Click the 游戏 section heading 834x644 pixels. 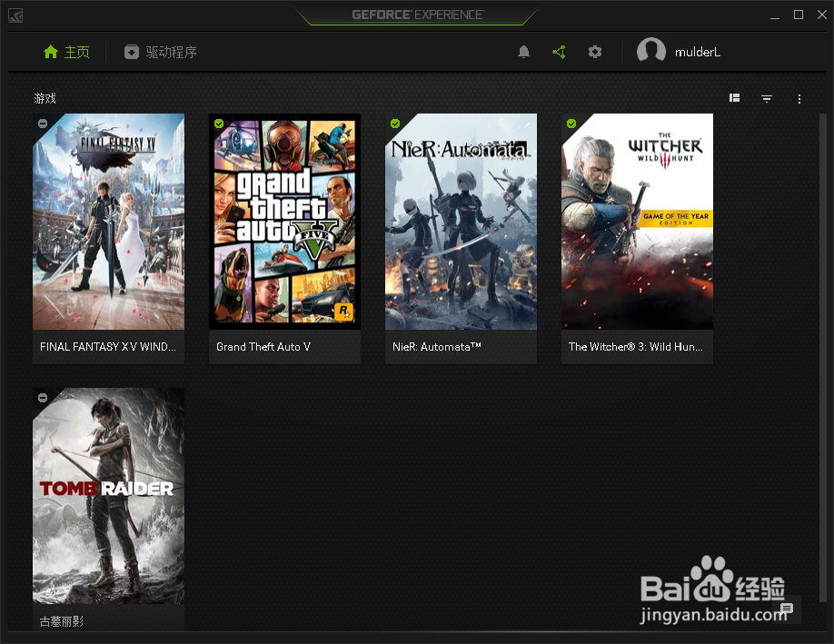click(45, 98)
